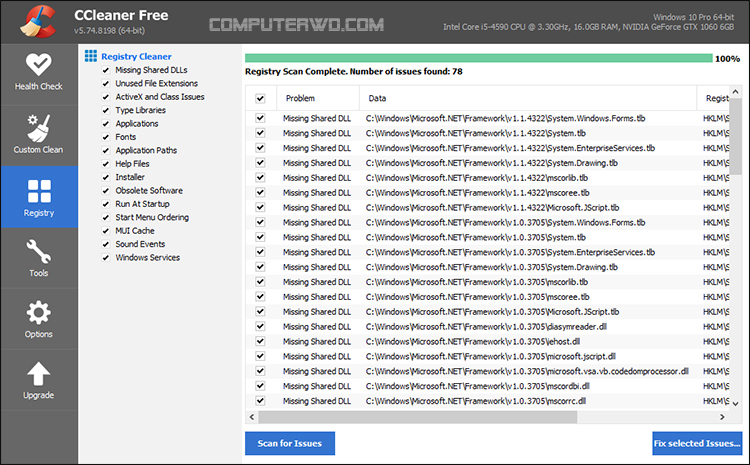Viewport: 750px width, 465px height.
Task: Click Health Check sidebar label
Action: pos(39,87)
